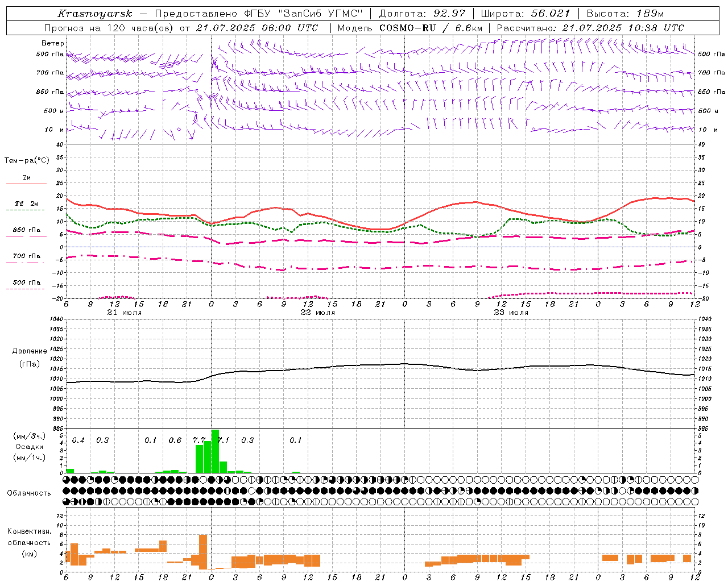Click the '21 июля' date label
The width and height of the screenshot is (728, 582).
click(x=125, y=313)
